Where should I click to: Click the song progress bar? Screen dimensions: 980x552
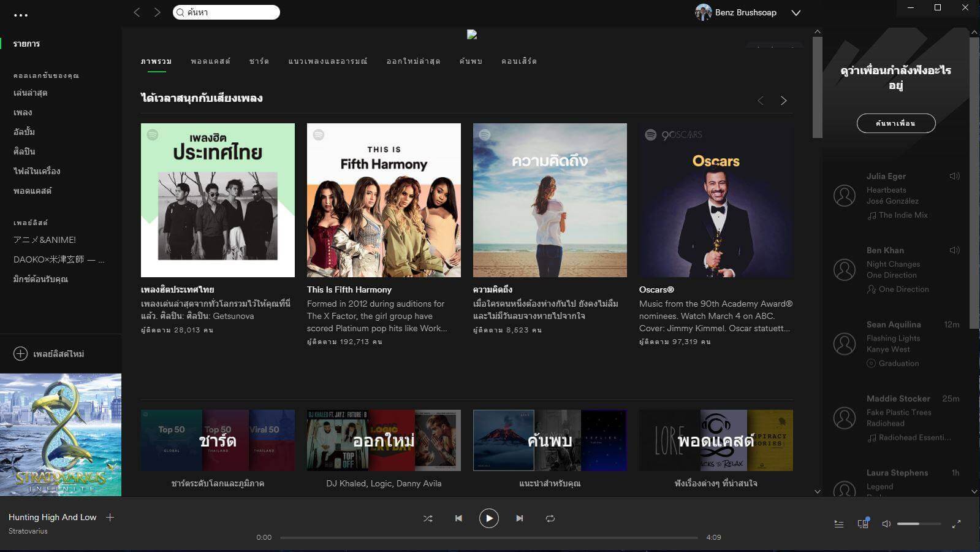[489, 537]
